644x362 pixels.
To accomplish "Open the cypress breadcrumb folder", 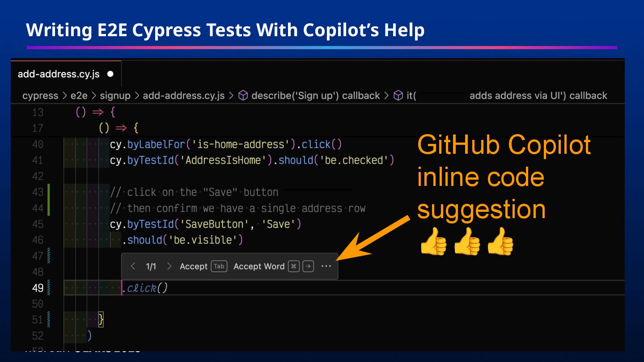I will [40, 96].
